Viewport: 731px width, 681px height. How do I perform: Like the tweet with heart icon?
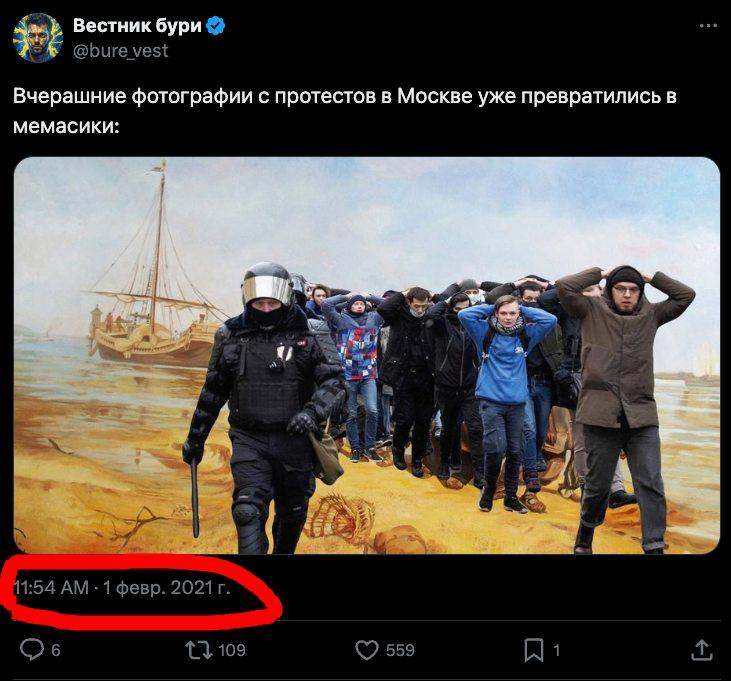point(367,650)
